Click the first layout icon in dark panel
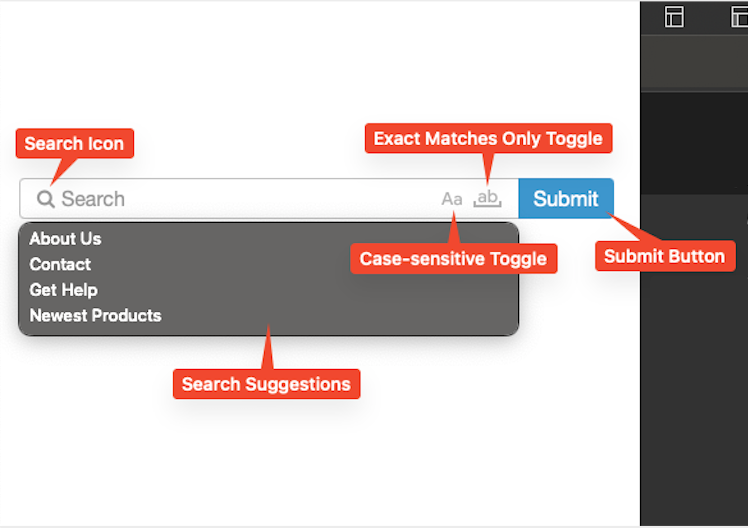This screenshot has height=528, width=748. (674, 17)
